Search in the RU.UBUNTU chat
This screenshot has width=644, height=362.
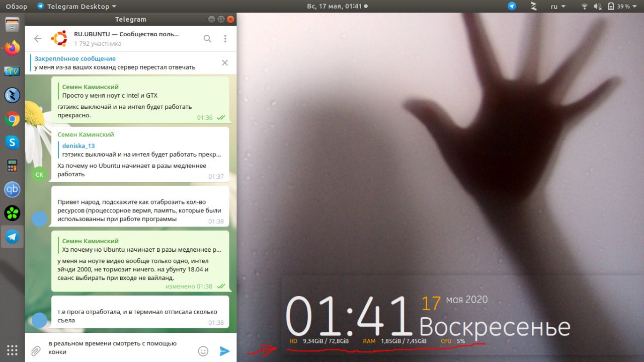207,39
